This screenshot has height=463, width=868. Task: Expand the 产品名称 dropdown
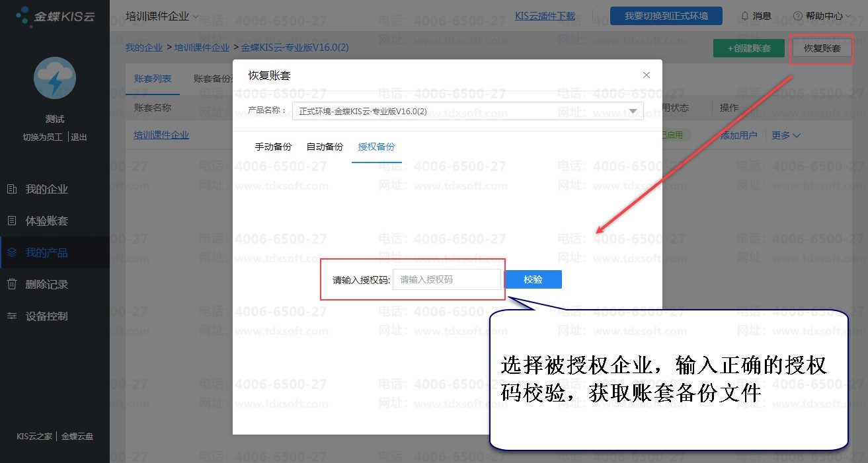(x=633, y=111)
